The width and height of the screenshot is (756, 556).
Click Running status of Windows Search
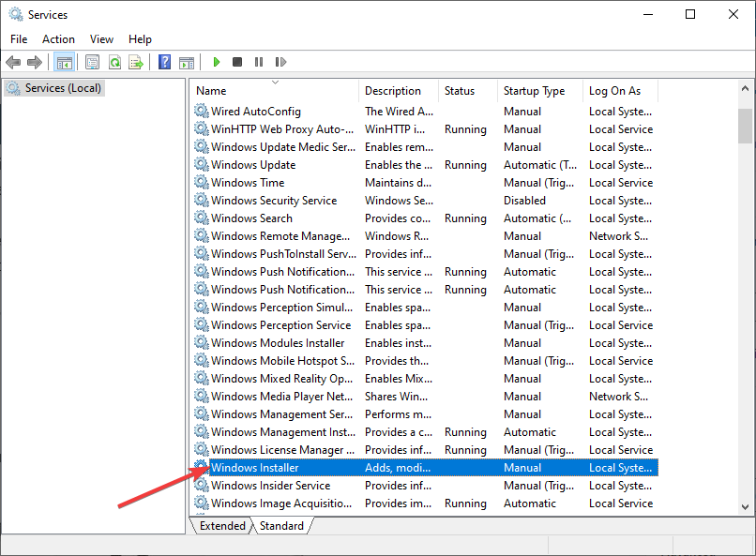click(x=465, y=218)
